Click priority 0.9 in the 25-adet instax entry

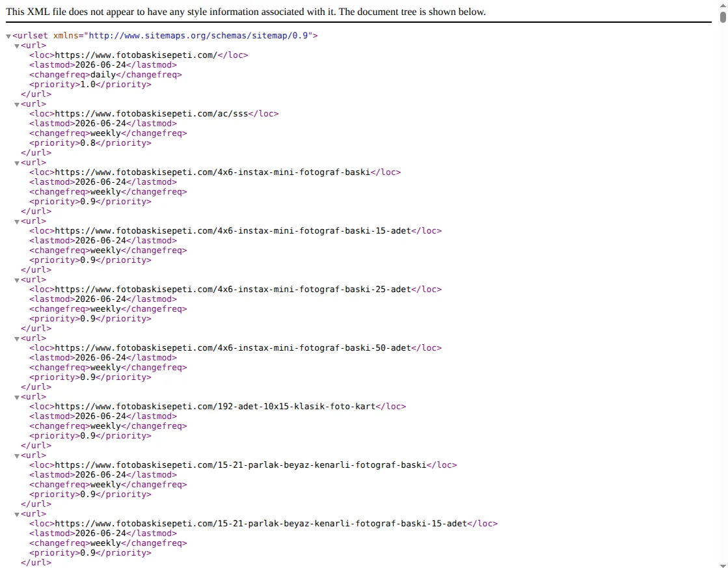tap(88, 318)
